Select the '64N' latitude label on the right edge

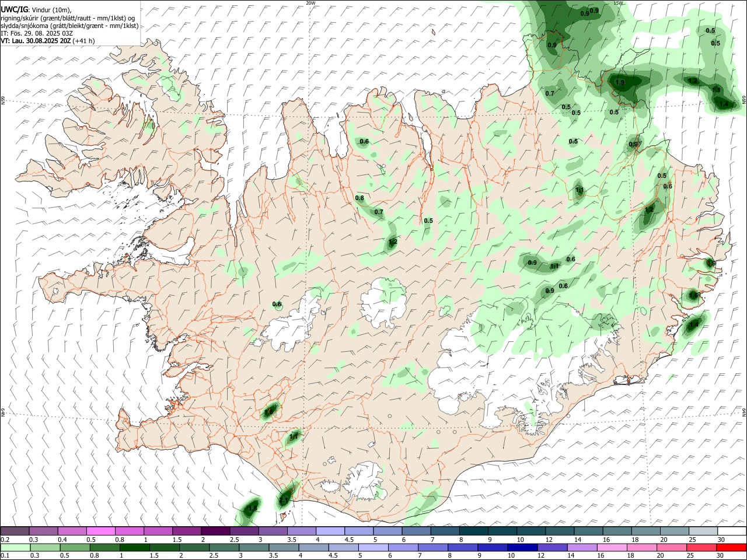point(744,412)
